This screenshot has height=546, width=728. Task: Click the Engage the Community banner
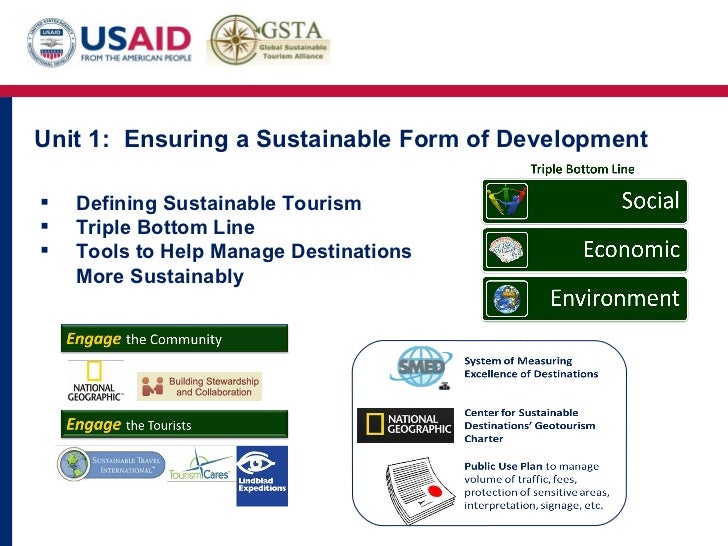[174, 338]
